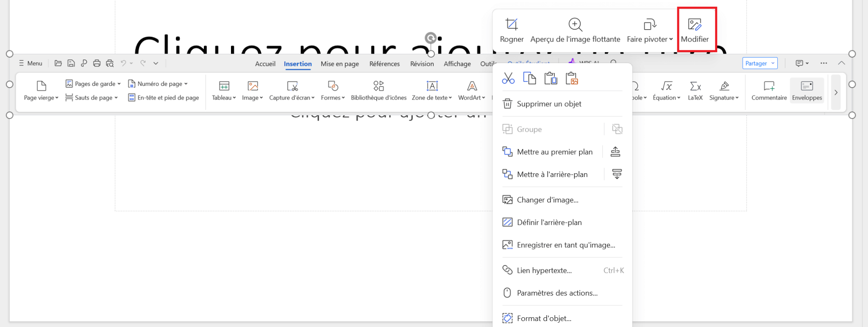Go to the Références tab

click(x=384, y=64)
